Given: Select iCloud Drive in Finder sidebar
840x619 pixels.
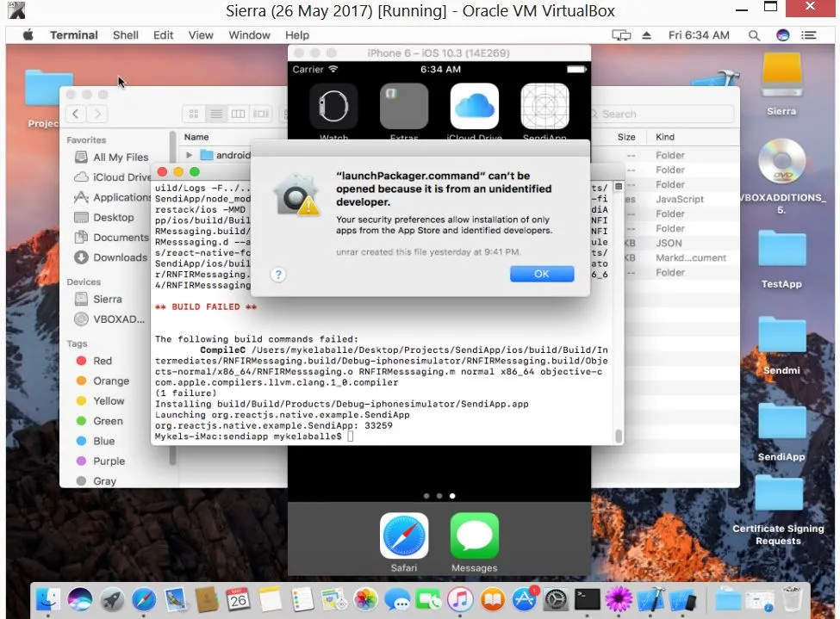Looking at the screenshot, I should click(x=112, y=177).
